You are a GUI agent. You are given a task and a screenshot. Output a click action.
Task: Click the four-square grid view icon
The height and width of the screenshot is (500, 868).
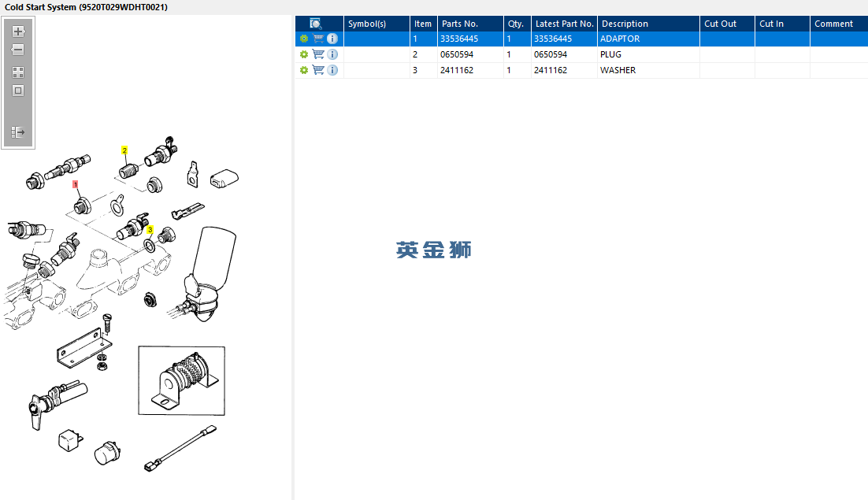17,72
